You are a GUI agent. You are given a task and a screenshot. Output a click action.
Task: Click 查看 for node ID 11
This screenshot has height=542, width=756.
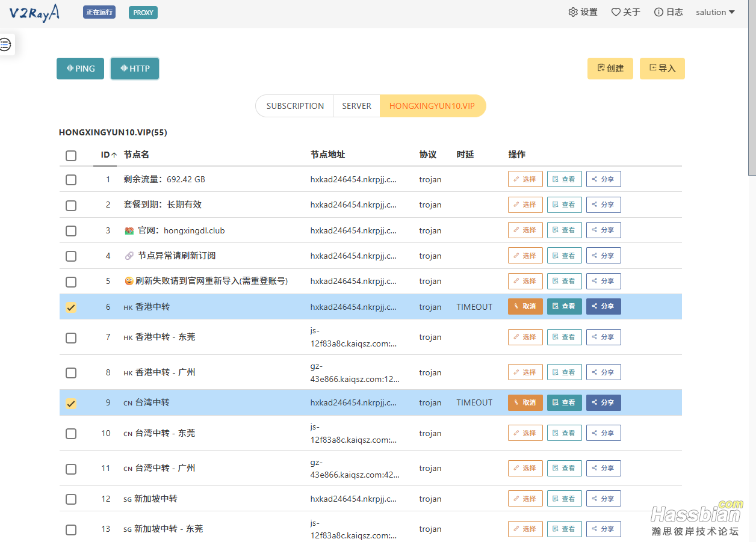coord(565,468)
